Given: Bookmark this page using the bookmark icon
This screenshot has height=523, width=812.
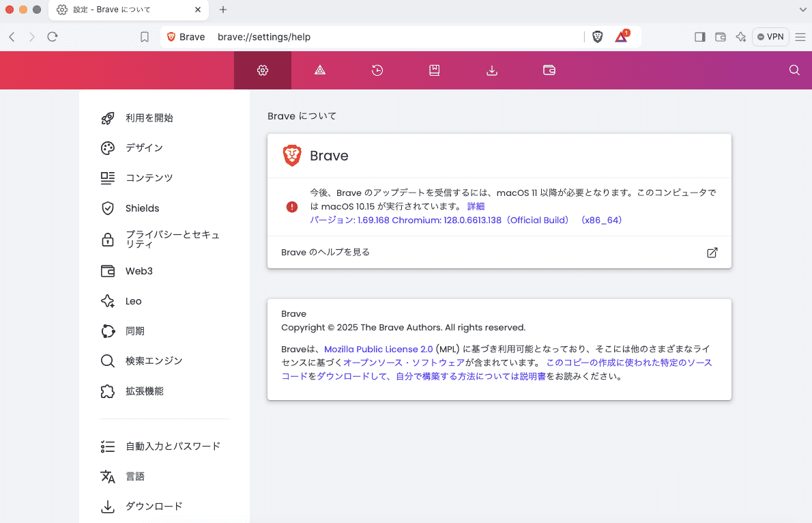Looking at the screenshot, I should click(x=145, y=36).
